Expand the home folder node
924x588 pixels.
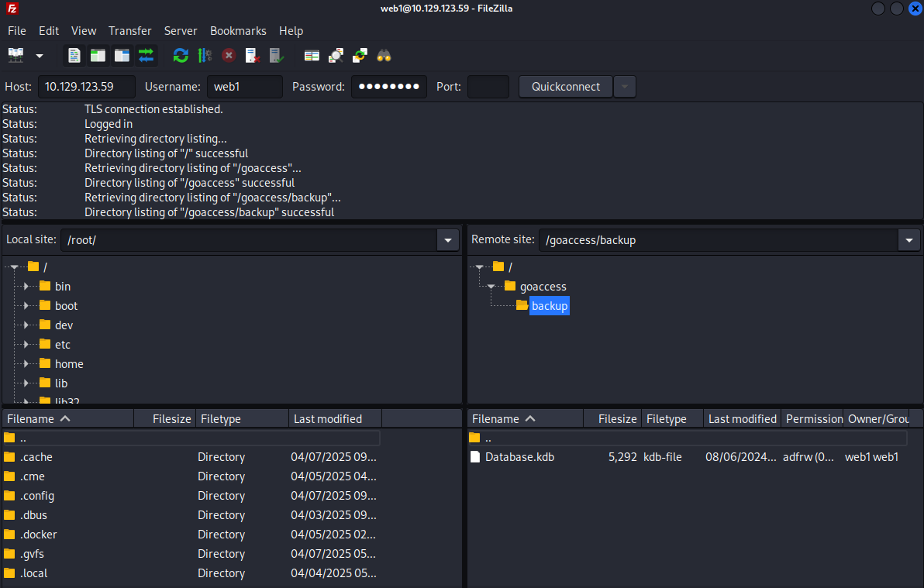coord(26,364)
